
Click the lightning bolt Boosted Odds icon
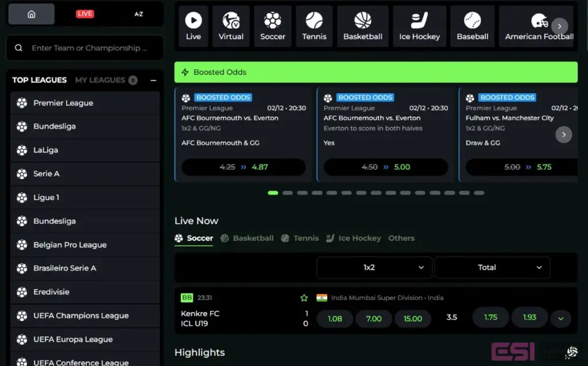click(185, 72)
